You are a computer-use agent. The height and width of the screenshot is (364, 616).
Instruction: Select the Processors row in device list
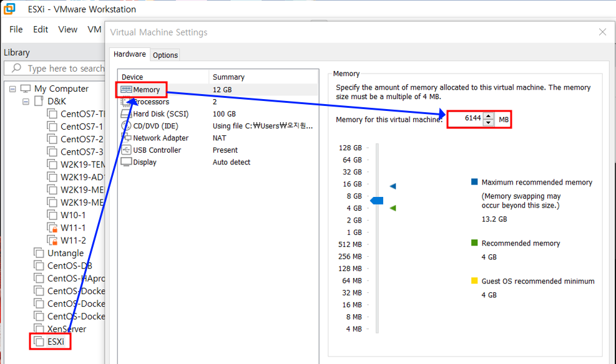point(218,102)
